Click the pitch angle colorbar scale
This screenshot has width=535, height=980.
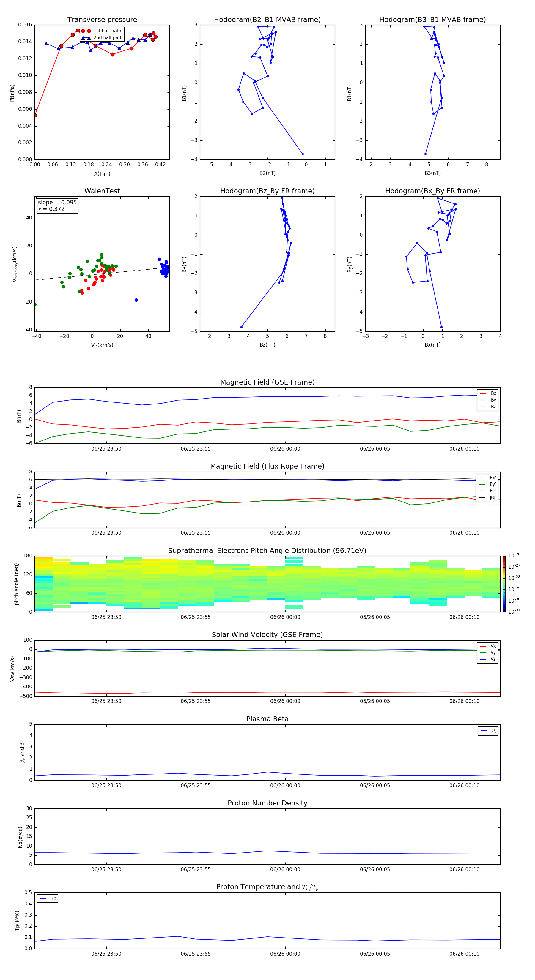(x=504, y=584)
